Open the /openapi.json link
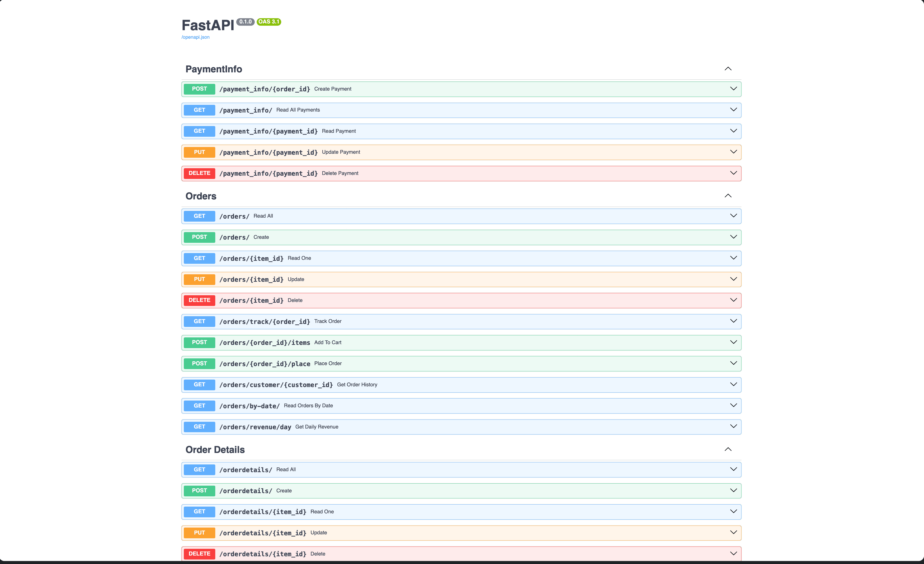 tap(195, 37)
